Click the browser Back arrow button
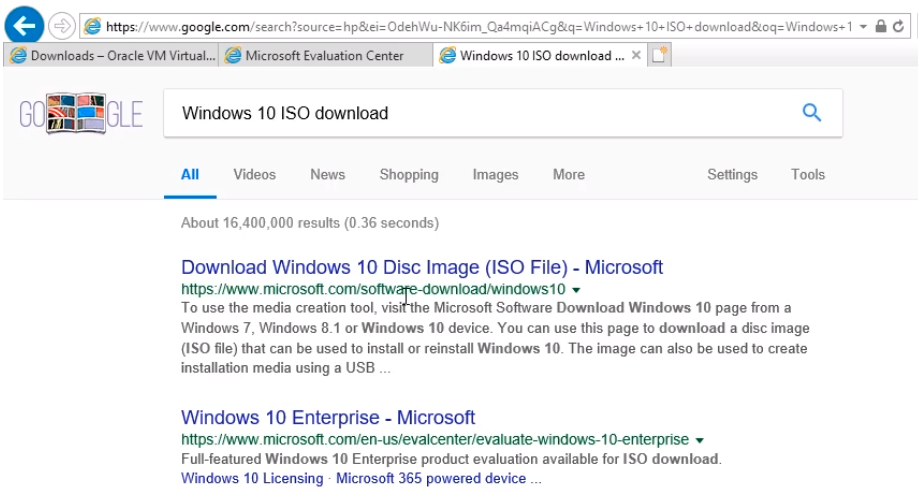The height and width of the screenshot is (502, 918). (x=24, y=25)
